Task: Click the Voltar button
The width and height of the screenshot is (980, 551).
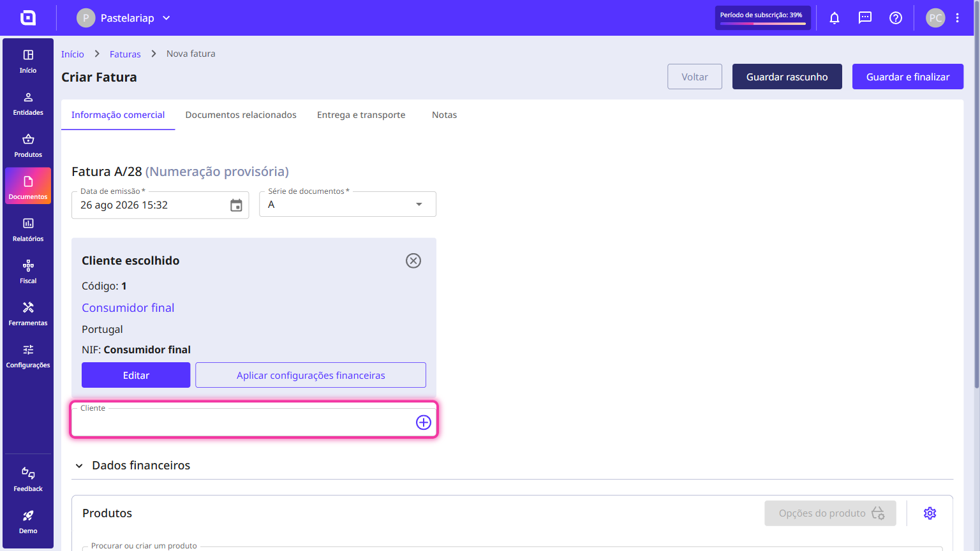Action: click(695, 77)
